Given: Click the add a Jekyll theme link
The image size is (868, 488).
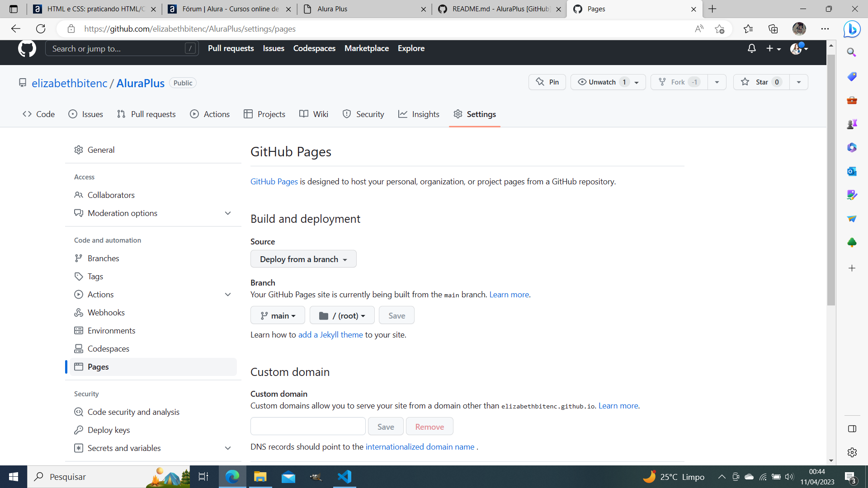Looking at the screenshot, I should coord(330,334).
